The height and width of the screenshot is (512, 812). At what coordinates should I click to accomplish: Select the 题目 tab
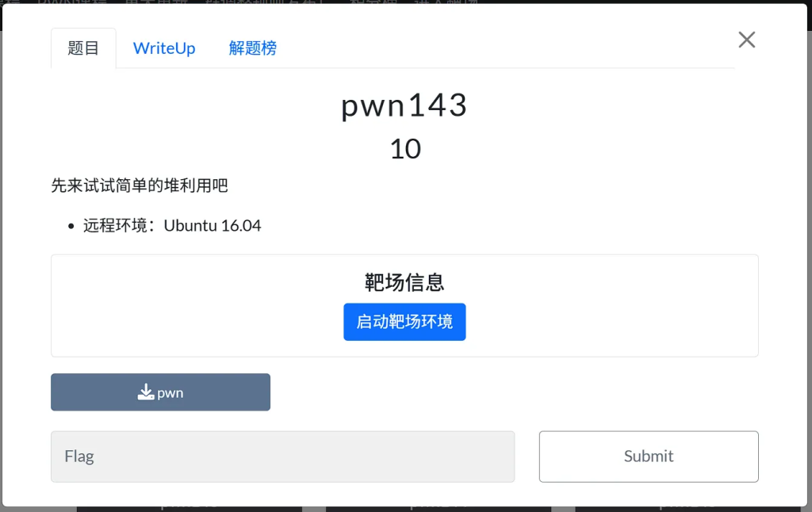coord(83,48)
